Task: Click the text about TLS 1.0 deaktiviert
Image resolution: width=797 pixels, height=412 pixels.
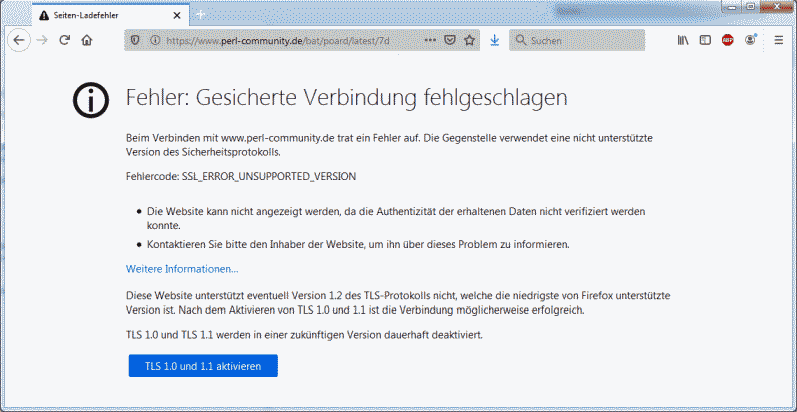Action: point(303,336)
